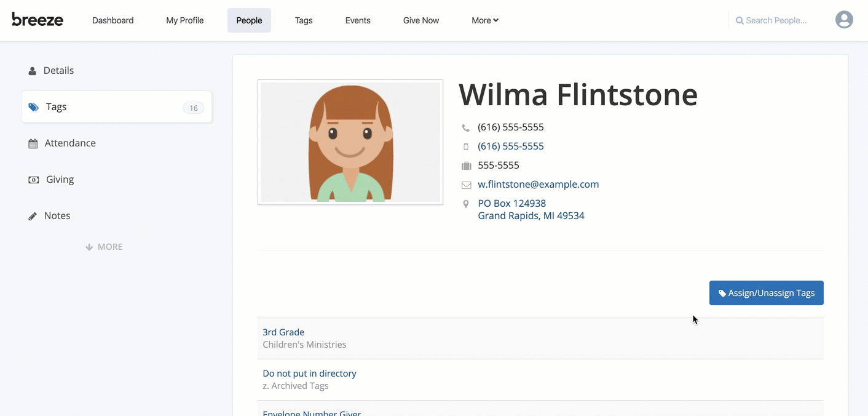Click the work briefcase icon
The width and height of the screenshot is (868, 416).
(x=466, y=166)
